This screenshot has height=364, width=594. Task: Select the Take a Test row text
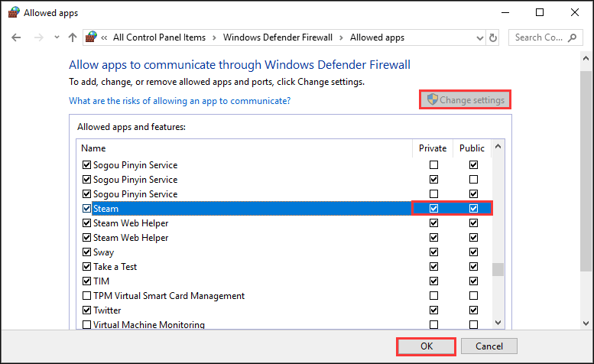[115, 267]
